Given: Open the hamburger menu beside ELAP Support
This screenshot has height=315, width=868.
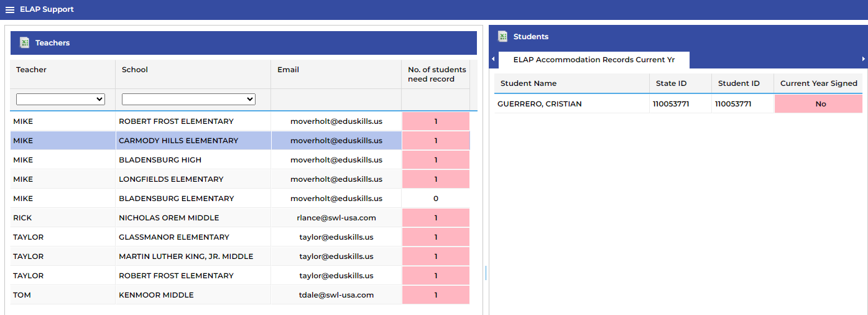Looking at the screenshot, I should [x=10, y=9].
